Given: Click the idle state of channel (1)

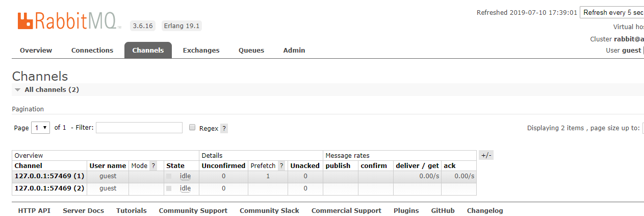Looking at the screenshot, I should pyautogui.click(x=185, y=176).
